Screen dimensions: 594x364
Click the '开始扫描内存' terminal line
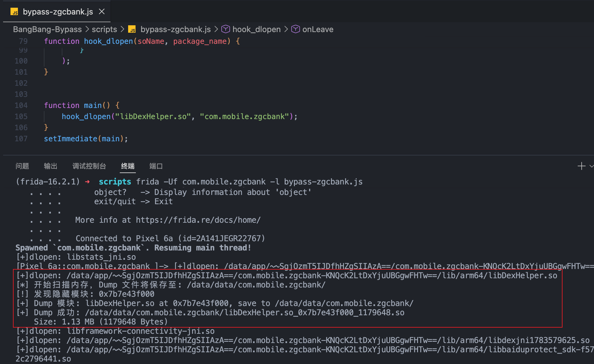(171, 285)
